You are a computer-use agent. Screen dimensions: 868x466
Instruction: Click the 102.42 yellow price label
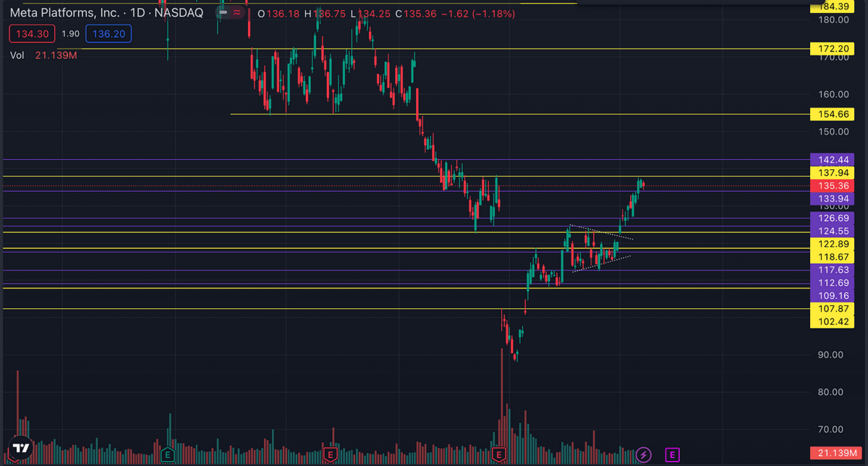click(833, 321)
